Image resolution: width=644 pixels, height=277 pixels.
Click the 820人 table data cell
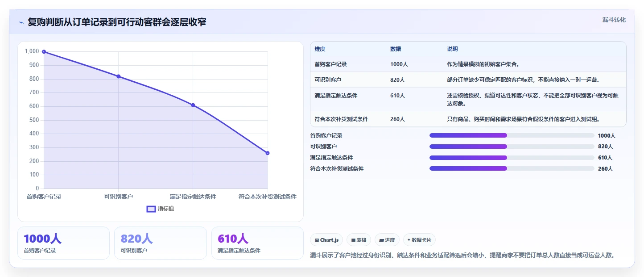point(397,80)
